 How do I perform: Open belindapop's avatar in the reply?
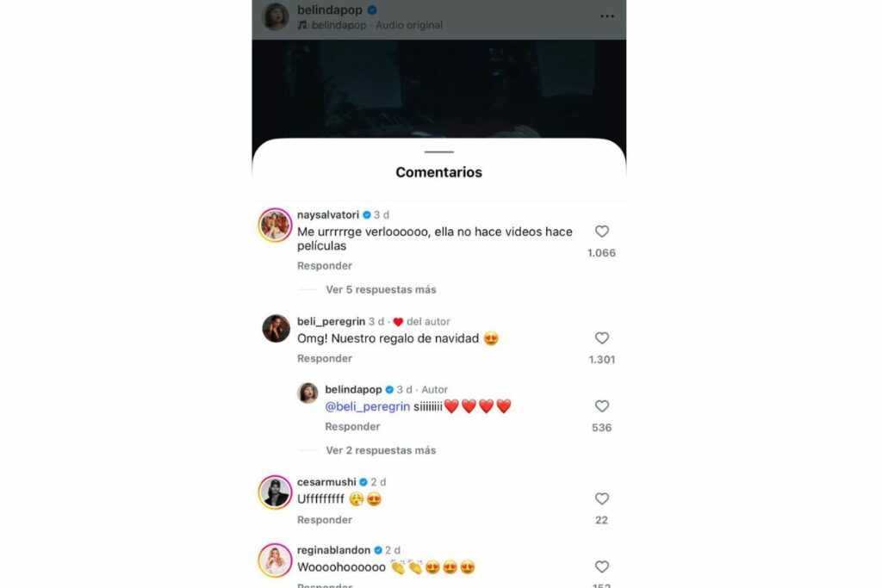[307, 393]
